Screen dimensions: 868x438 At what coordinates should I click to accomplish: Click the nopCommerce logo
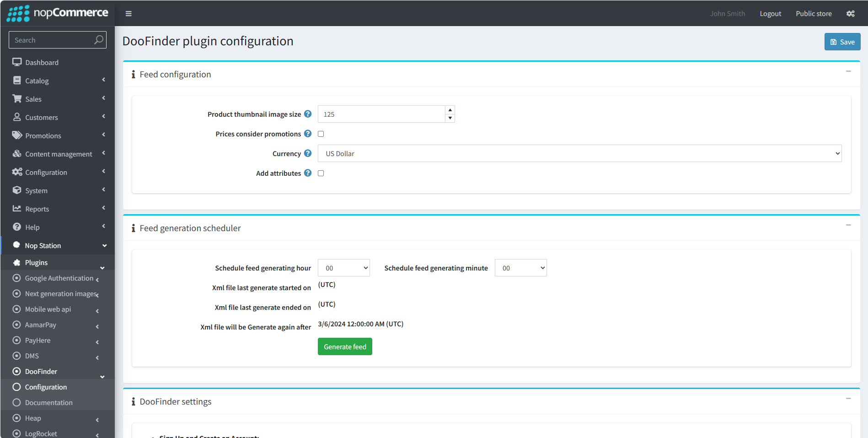[x=58, y=13]
